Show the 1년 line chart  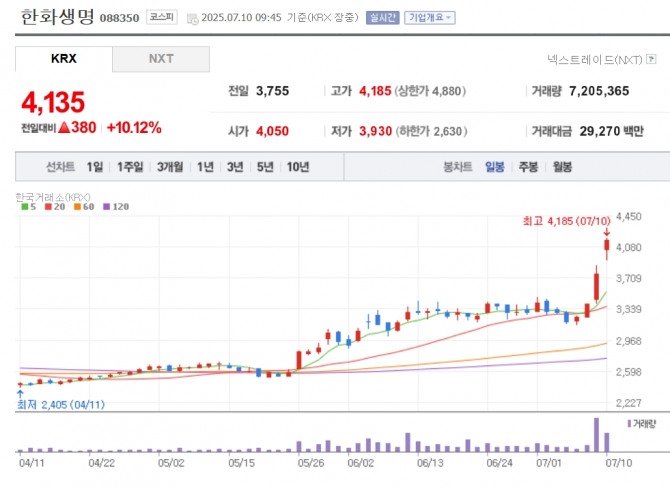(x=205, y=167)
